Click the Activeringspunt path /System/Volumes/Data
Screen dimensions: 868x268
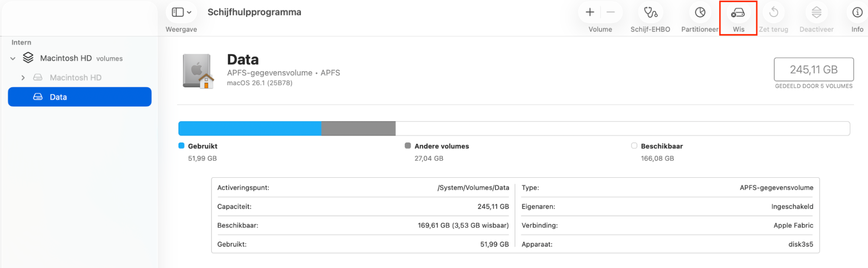point(473,188)
